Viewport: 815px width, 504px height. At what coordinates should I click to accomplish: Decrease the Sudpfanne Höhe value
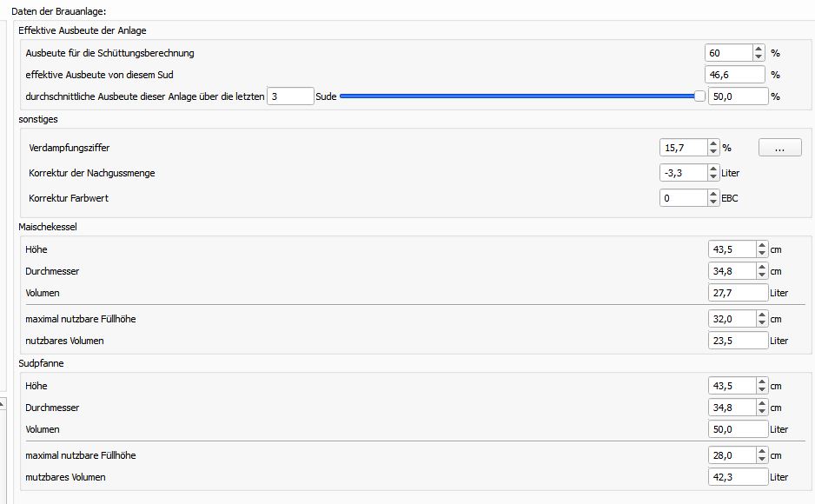tap(762, 390)
